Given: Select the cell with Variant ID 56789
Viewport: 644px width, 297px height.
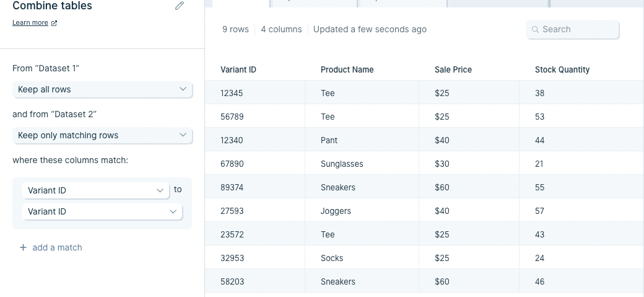Looking at the screenshot, I should 255,117.
